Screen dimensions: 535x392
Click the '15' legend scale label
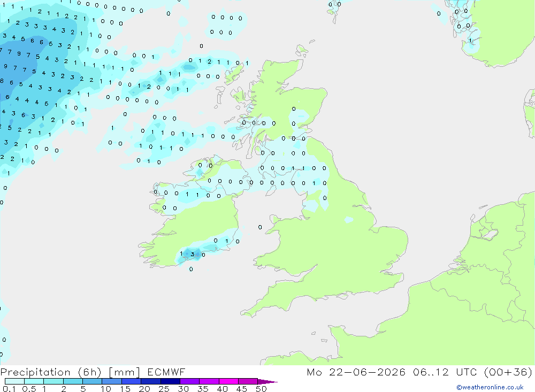point(125,389)
